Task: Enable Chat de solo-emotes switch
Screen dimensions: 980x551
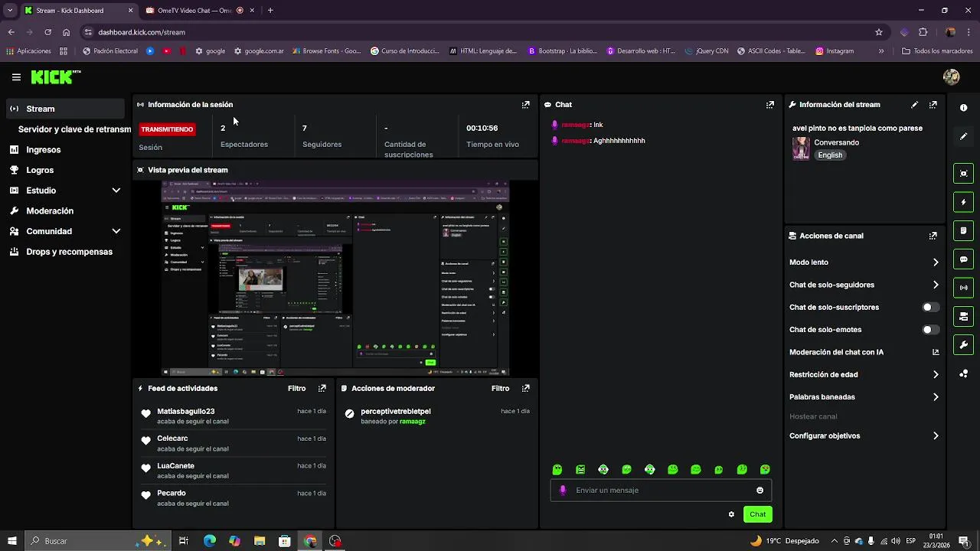Action: click(x=930, y=330)
